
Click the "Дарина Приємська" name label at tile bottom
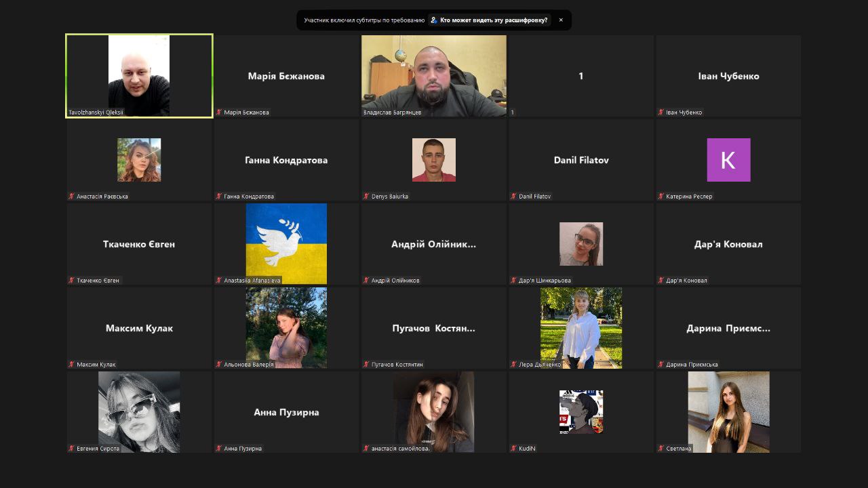click(x=692, y=365)
